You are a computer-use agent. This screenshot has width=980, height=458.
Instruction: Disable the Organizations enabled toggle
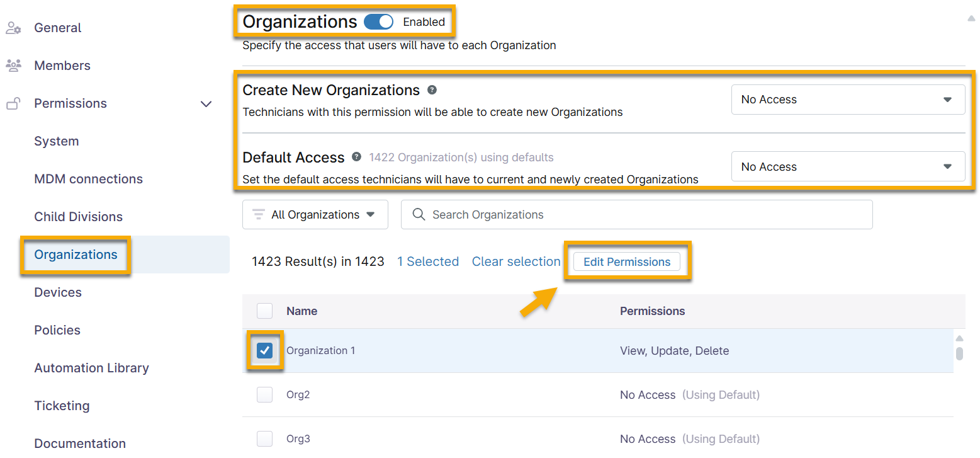(x=378, y=22)
